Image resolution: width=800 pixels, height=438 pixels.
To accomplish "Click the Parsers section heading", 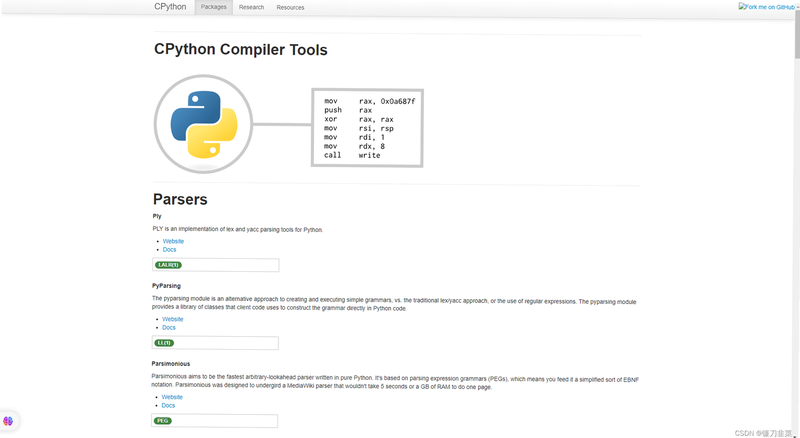I will click(180, 199).
